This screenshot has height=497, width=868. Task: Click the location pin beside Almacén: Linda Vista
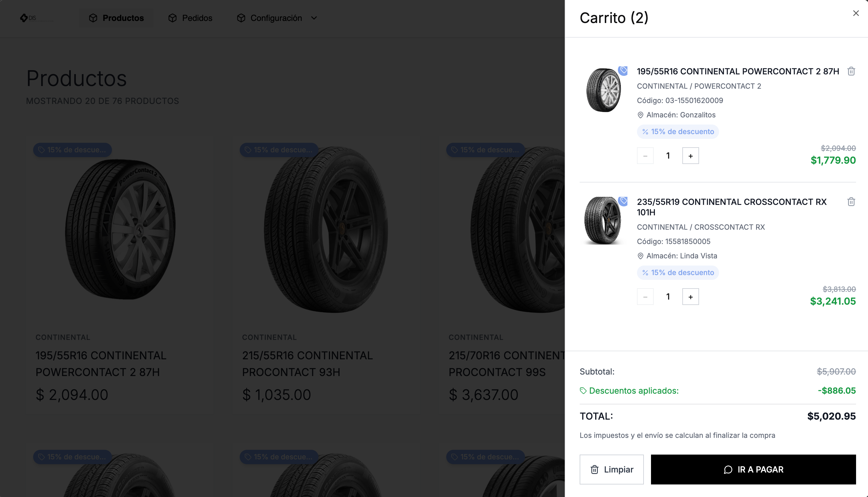coord(641,256)
